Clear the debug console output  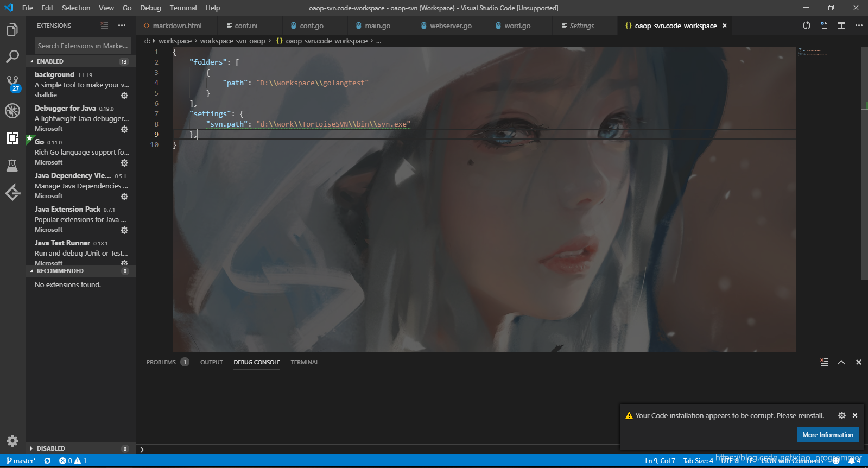pyautogui.click(x=824, y=362)
